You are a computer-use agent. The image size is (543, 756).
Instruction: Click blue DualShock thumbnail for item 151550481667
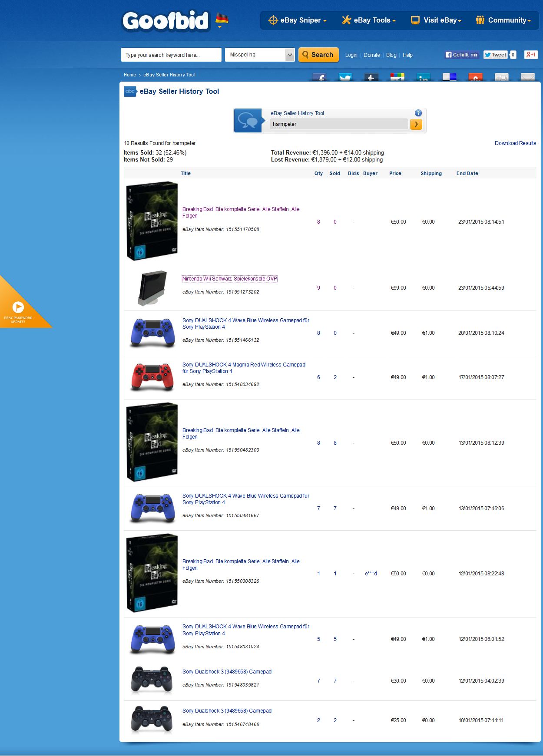pos(152,508)
